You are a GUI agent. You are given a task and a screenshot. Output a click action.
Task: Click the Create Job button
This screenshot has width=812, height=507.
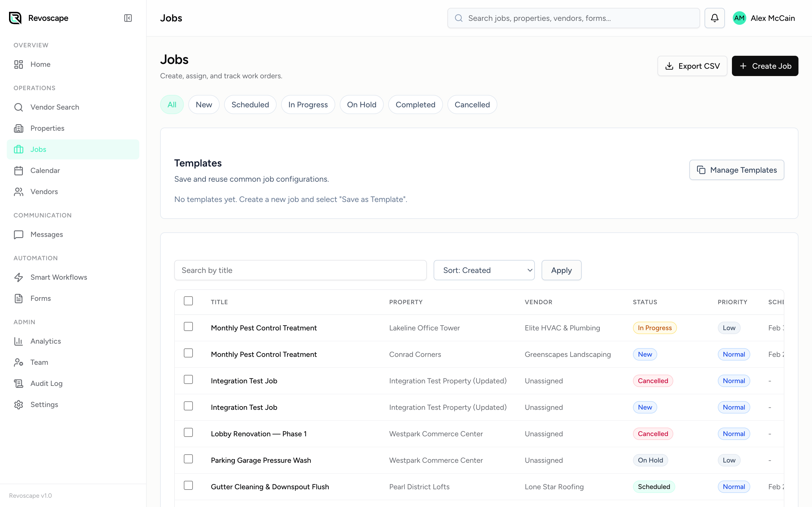pos(765,66)
